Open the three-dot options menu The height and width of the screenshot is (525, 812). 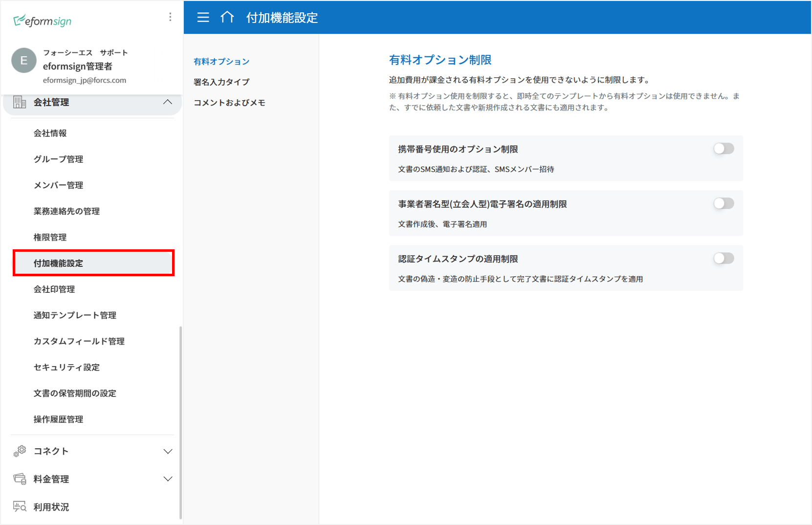(170, 17)
